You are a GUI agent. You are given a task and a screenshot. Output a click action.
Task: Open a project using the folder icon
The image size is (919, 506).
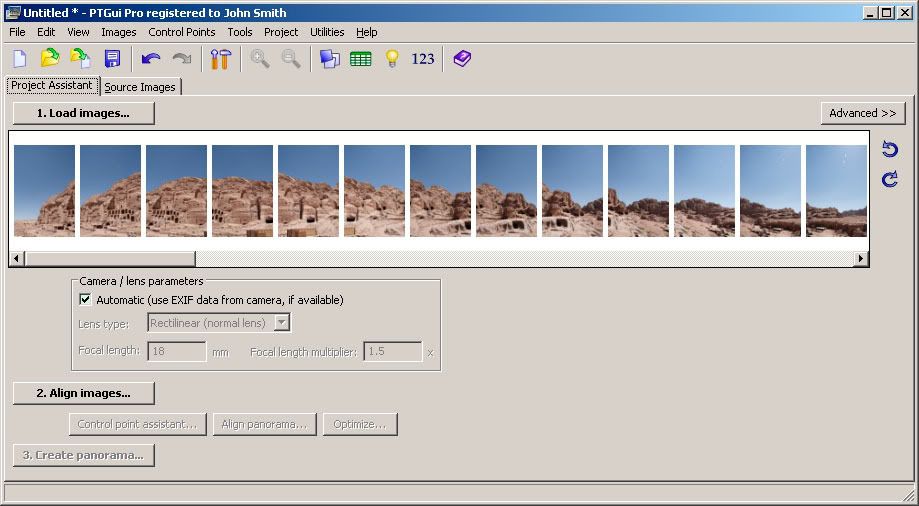pyautogui.click(x=50, y=59)
